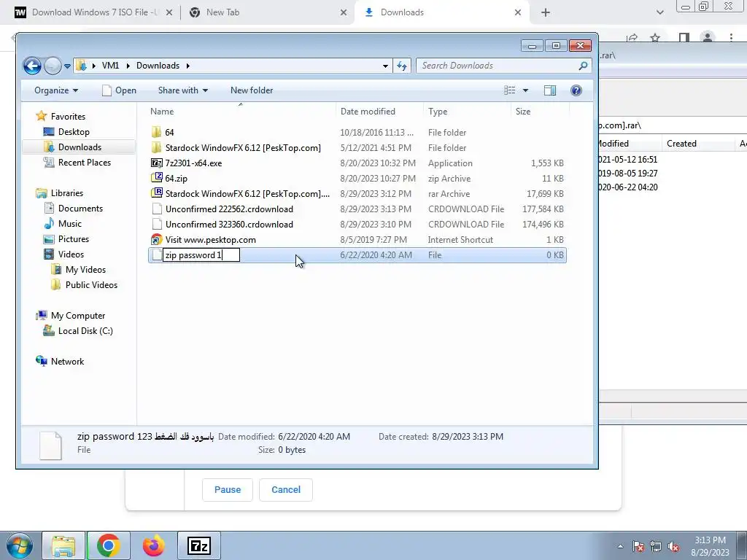This screenshot has height=560, width=747.
Task: Click the search magnifier icon
Action: (583, 66)
